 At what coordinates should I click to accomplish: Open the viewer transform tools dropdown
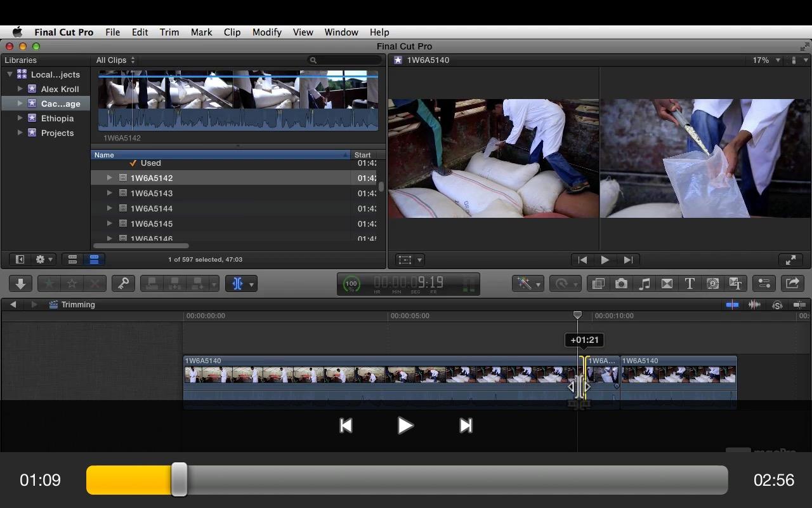(x=410, y=260)
